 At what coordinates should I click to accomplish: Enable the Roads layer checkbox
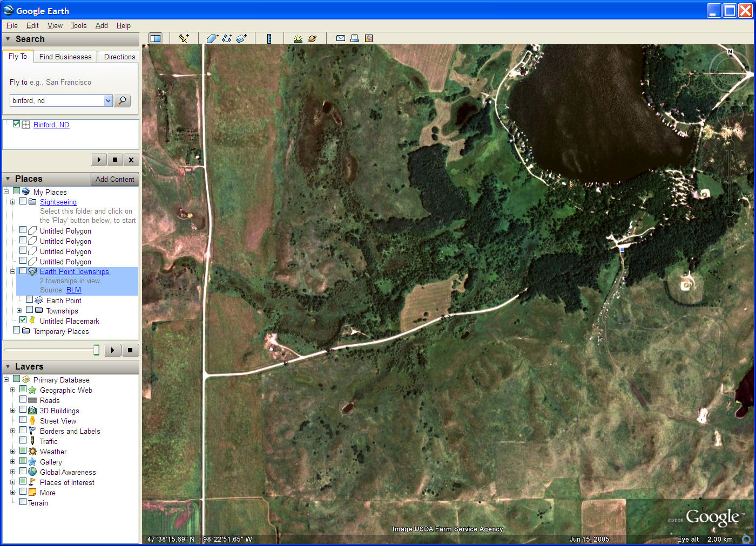[x=23, y=400]
